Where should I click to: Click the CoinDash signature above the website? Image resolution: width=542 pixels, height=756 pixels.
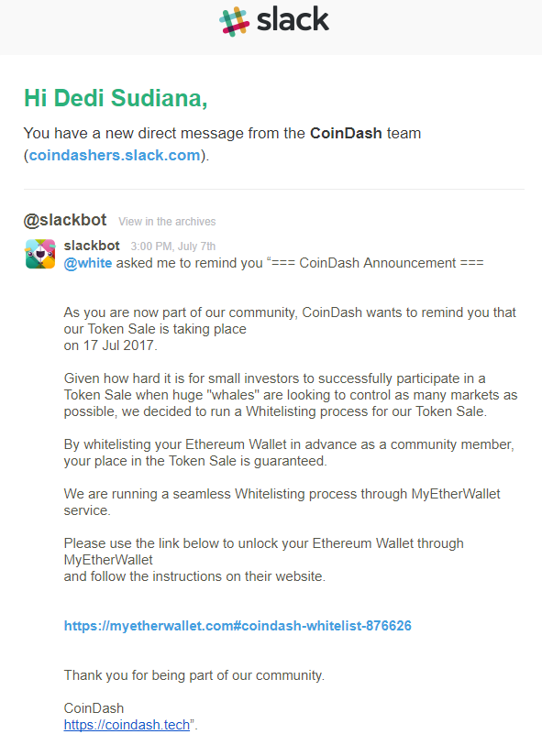pos(94,707)
